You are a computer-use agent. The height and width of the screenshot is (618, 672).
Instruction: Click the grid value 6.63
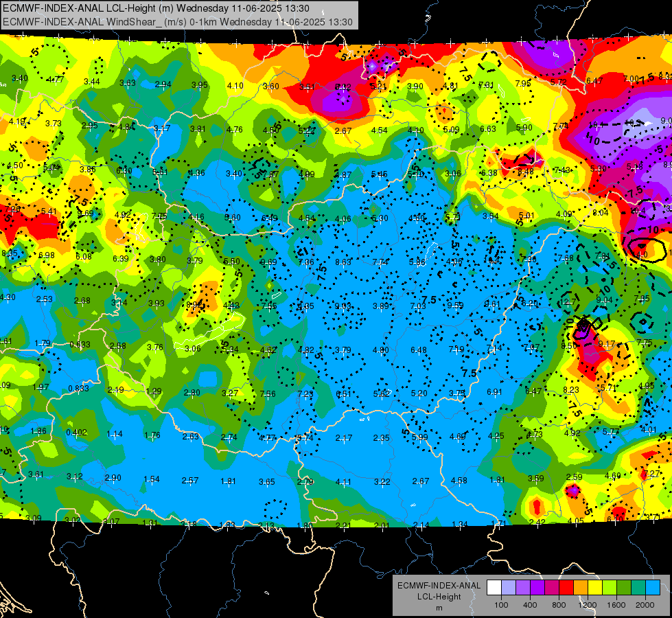pyautogui.click(x=488, y=128)
